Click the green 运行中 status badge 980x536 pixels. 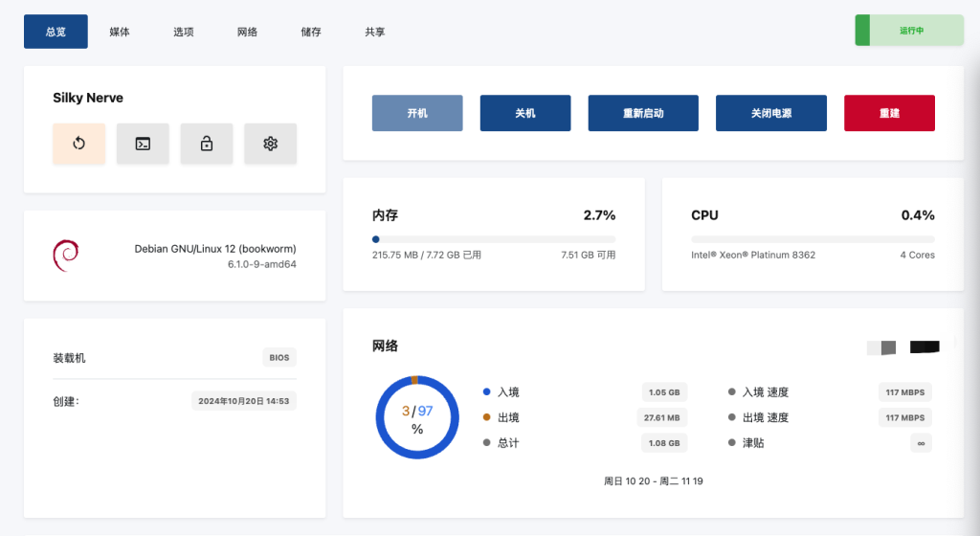click(x=909, y=31)
